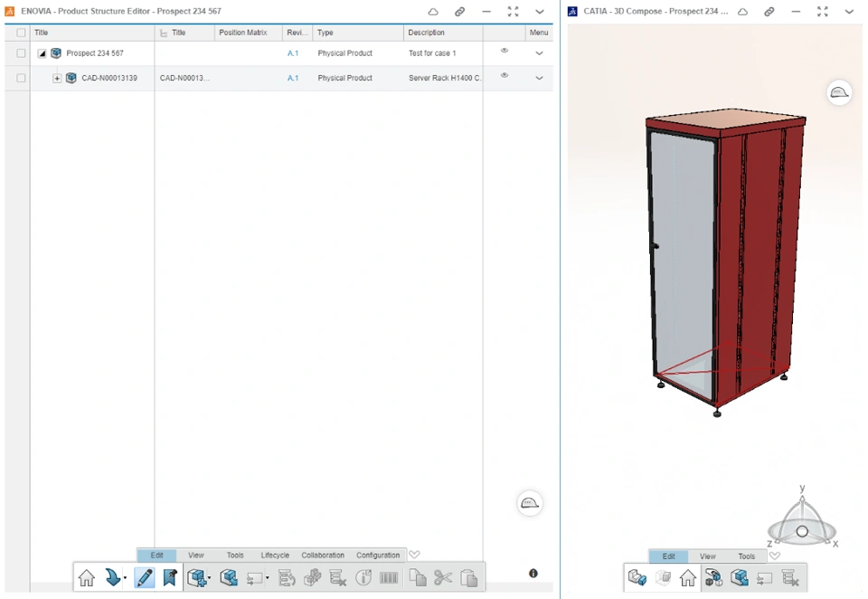The width and height of the screenshot is (868, 599).
Task: Click the link icon in CATIA title bar
Action: pyautogui.click(x=769, y=12)
